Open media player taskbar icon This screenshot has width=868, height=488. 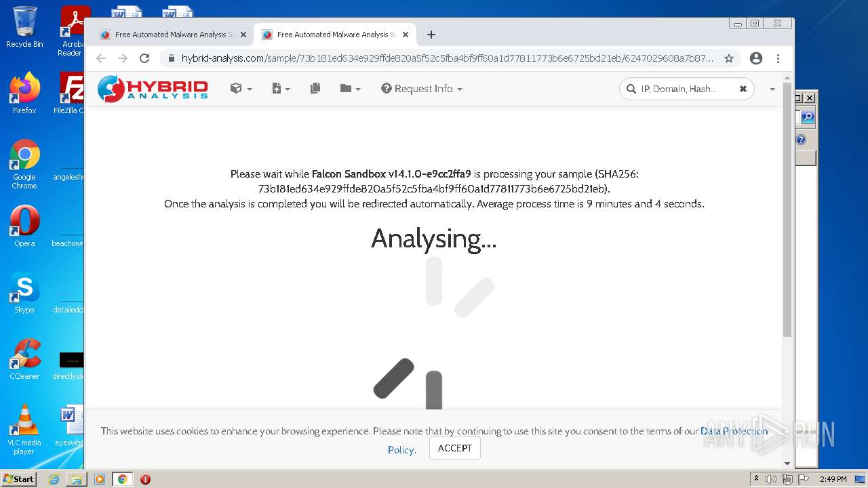(x=100, y=479)
